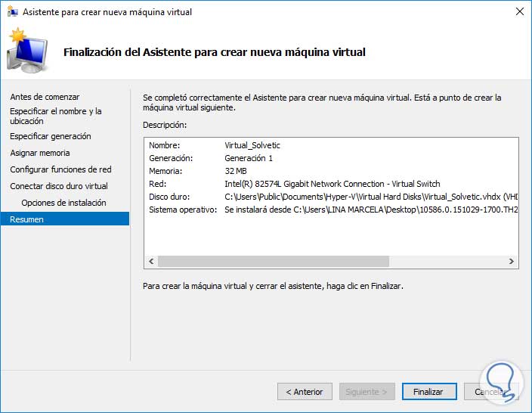Click the Anterior button

(x=305, y=392)
